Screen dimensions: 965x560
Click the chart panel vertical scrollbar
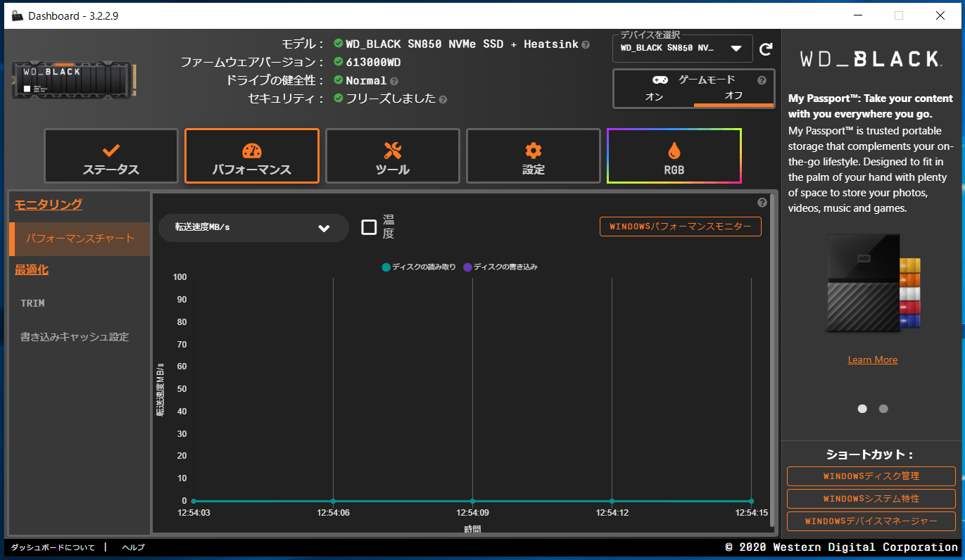point(774,360)
